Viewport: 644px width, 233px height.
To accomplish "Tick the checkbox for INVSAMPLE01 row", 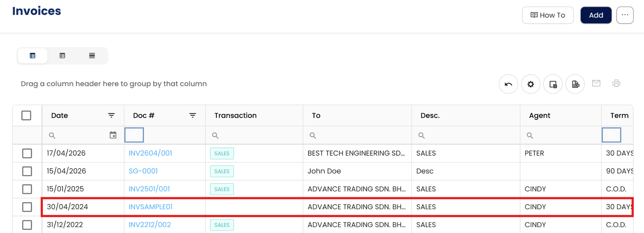I will click(x=27, y=207).
